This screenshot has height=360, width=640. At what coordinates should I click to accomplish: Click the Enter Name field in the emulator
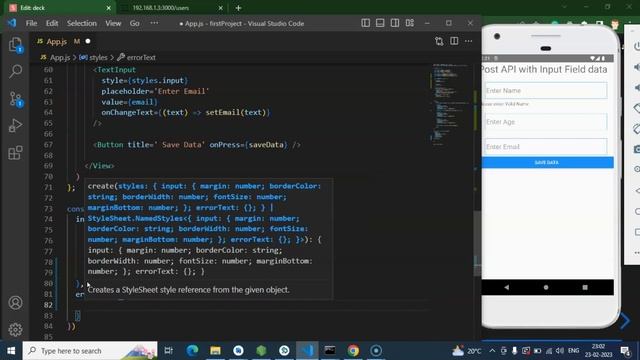click(546, 90)
